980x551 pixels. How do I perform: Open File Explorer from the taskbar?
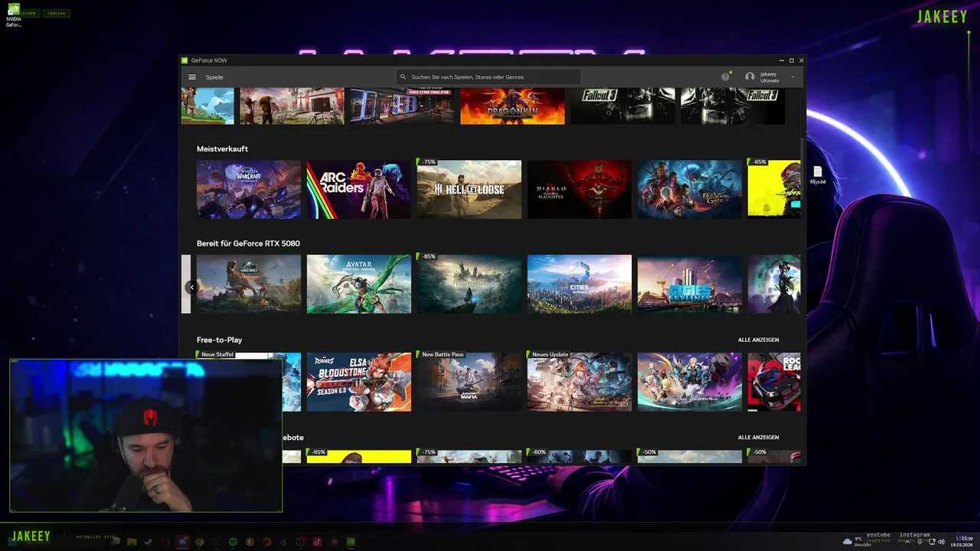click(132, 542)
